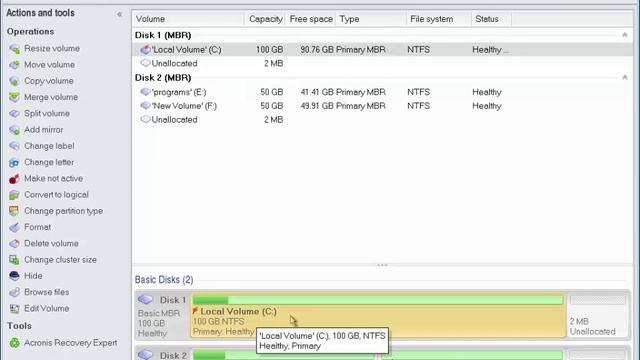Viewport: 640px width, 360px height.
Task: Click the programs (E:) volume icon
Action: (145, 92)
